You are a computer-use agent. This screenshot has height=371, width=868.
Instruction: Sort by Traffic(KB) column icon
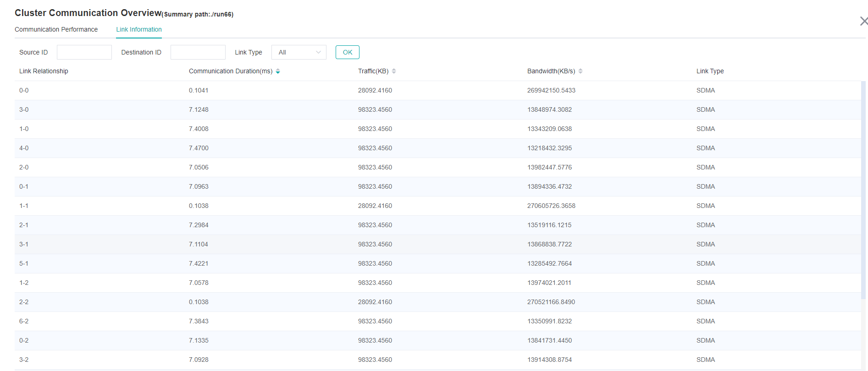pos(394,71)
